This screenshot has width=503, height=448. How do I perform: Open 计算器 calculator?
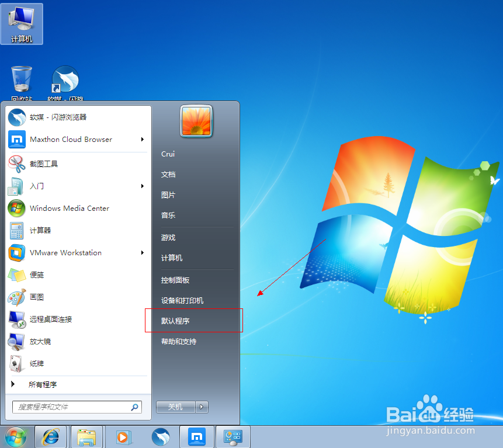(x=77, y=230)
